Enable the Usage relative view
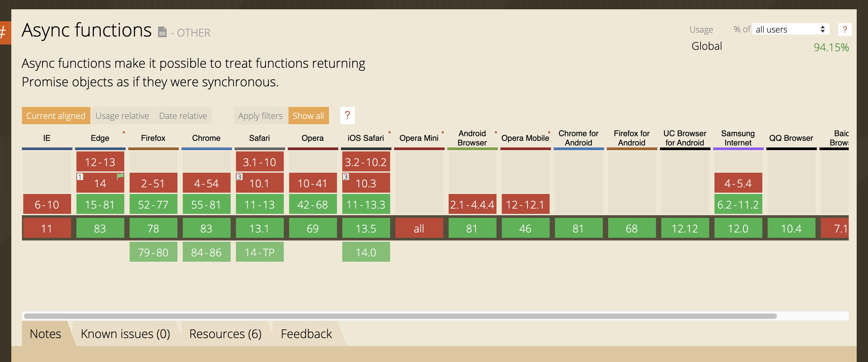 122,116
